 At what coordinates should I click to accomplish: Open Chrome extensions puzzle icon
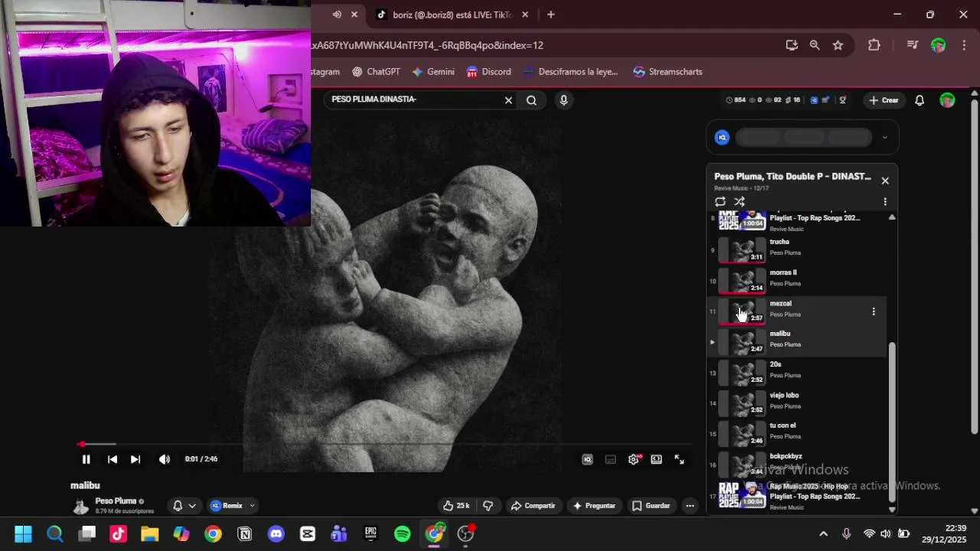pyautogui.click(x=874, y=45)
